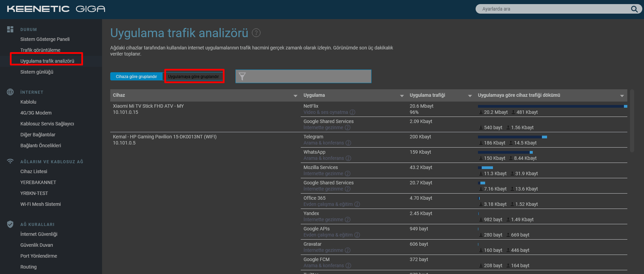The image size is (644, 274).
Task: Open Port Yönlendirme menu item
Action: (39, 256)
